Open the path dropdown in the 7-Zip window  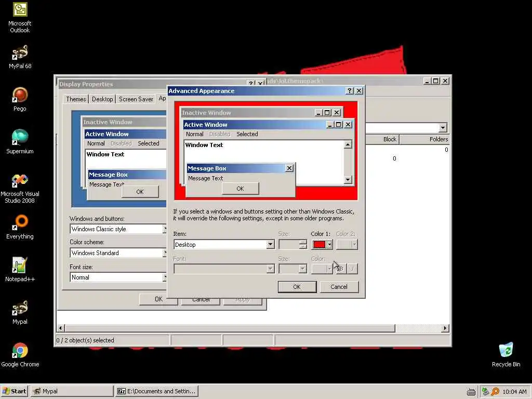pos(443,128)
